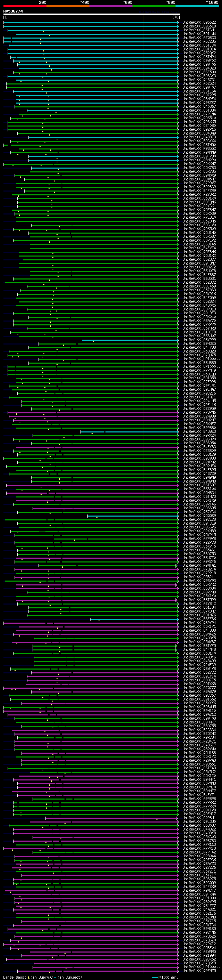This screenshot has width=222, height=980.
Task: Open hit UniRef100_C6TGM1
Action: coord(199,30)
